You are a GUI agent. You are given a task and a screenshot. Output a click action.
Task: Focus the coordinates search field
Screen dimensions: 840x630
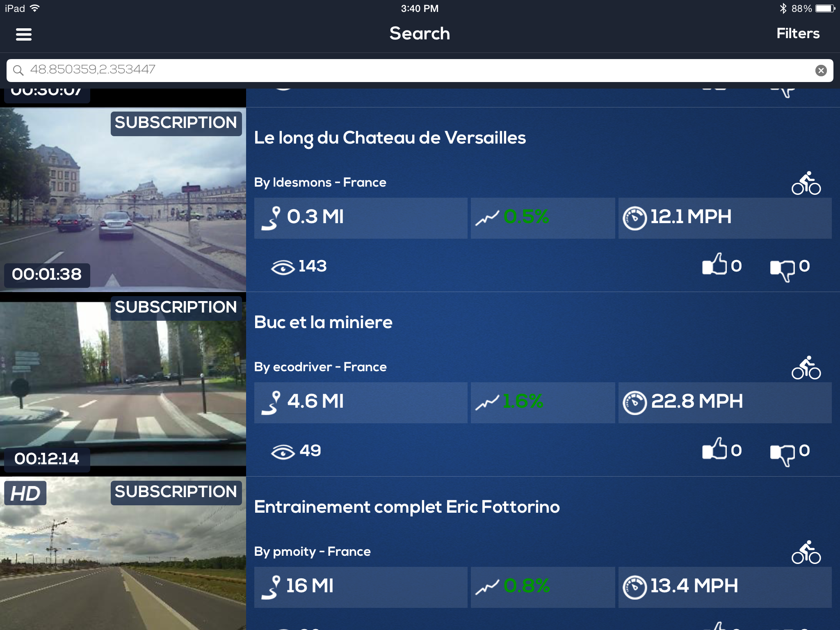tap(420, 70)
